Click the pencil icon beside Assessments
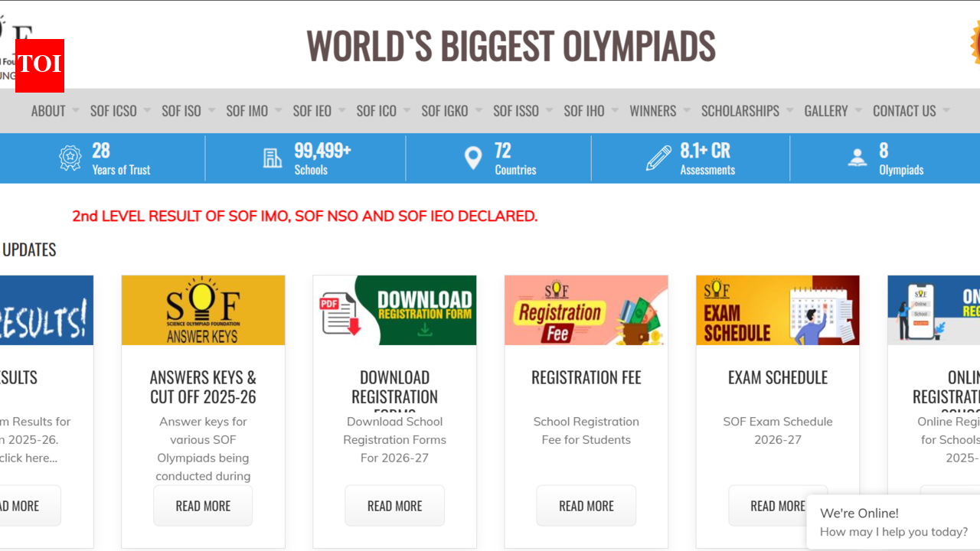Image resolution: width=980 pixels, height=551 pixels. (x=658, y=158)
